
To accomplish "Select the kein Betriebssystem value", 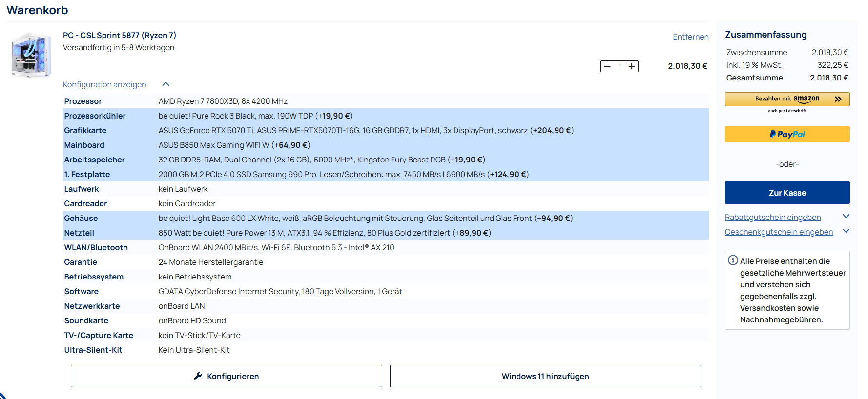I will point(195,277).
